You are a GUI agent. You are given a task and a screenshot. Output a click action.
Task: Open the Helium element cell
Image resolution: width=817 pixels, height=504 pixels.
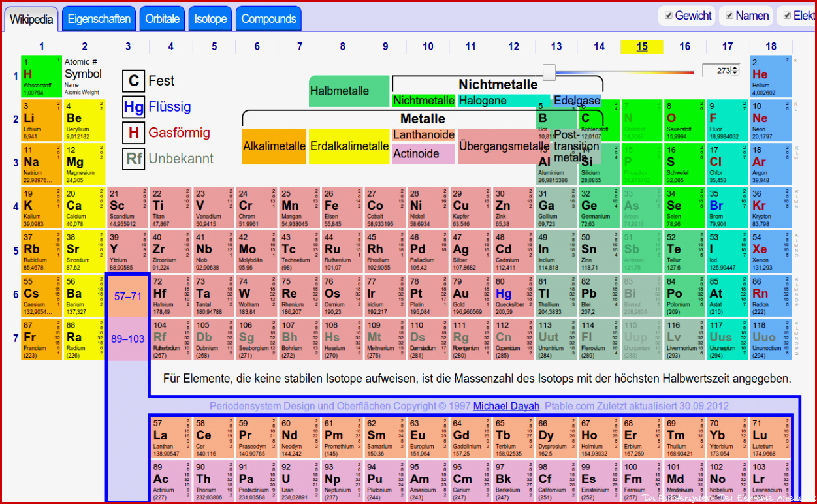tap(771, 77)
